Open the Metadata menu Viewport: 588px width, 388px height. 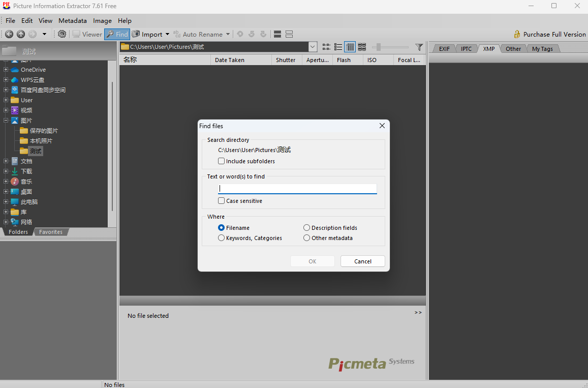[73, 21]
